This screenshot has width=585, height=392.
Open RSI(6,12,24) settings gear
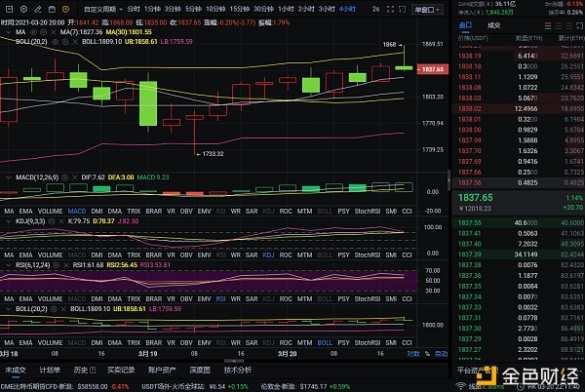click(57, 265)
